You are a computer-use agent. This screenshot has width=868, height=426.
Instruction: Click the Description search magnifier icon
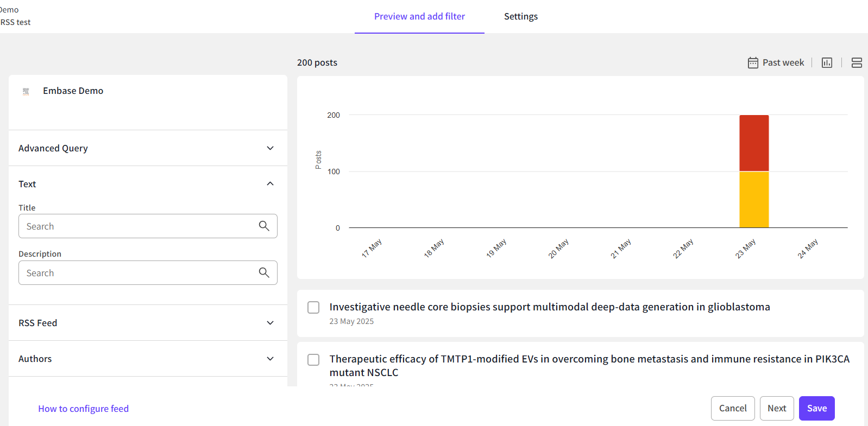[x=264, y=273]
